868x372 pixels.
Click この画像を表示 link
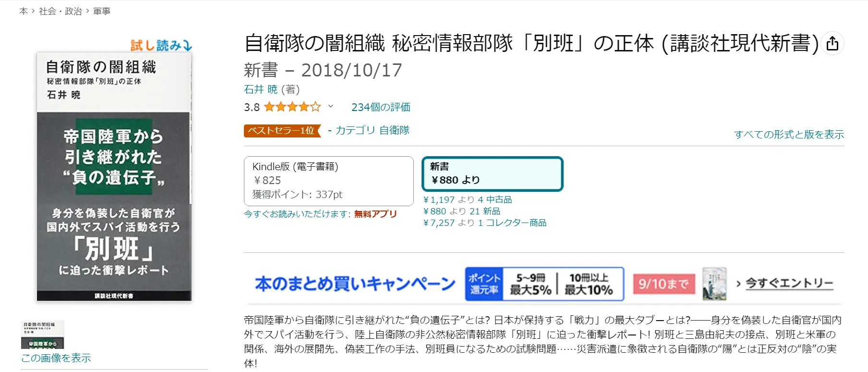(x=56, y=358)
